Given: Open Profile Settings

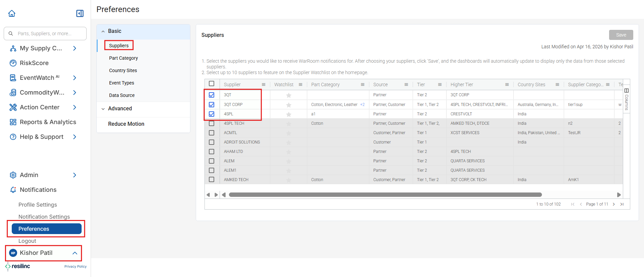Looking at the screenshot, I should point(38,205).
